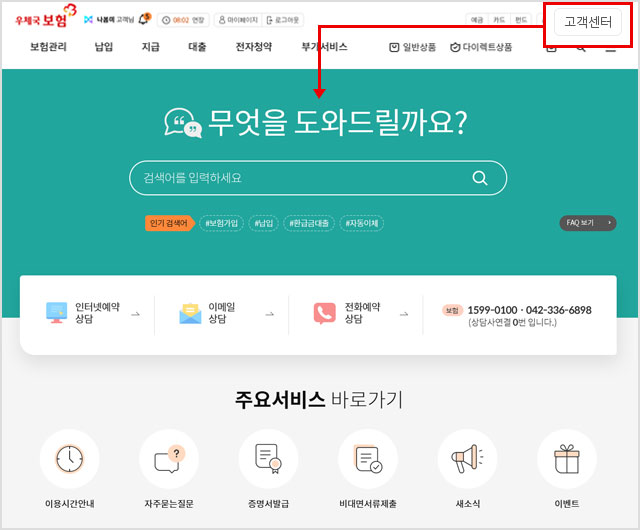Click the 자주묻는질문 caption text
The image size is (640, 530).
169,504
